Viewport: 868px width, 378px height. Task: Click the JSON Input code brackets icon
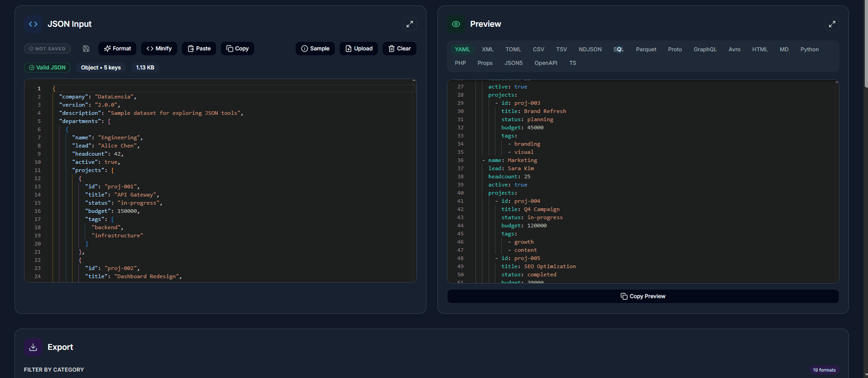(33, 24)
